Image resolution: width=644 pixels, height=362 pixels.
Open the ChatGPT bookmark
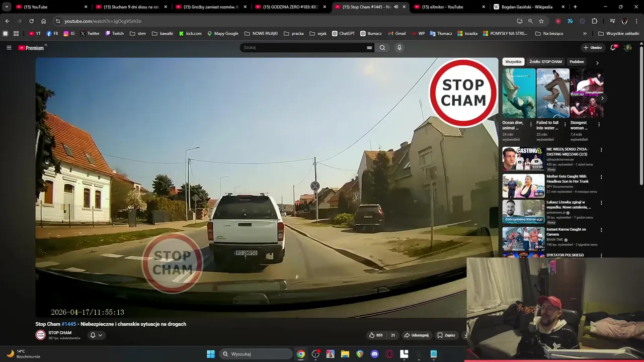(343, 34)
